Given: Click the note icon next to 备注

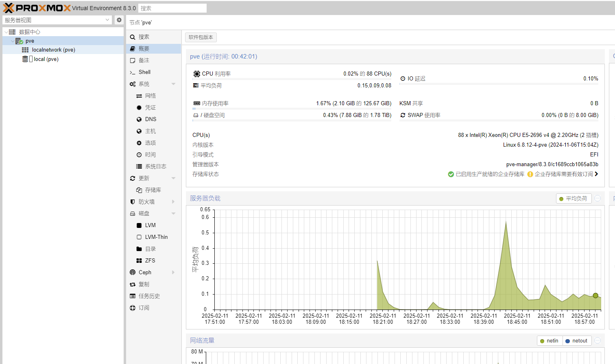Looking at the screenshot, I should tap(133, 61).
